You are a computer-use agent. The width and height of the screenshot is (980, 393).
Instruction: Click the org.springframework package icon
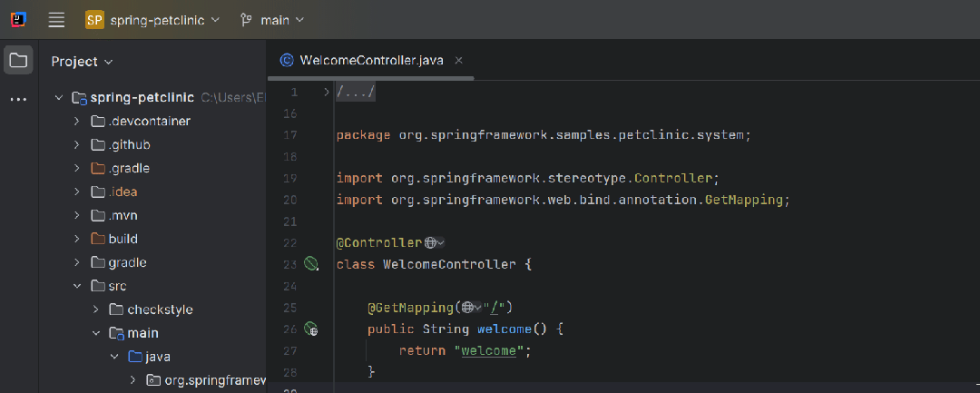click(x=152, y=380)
